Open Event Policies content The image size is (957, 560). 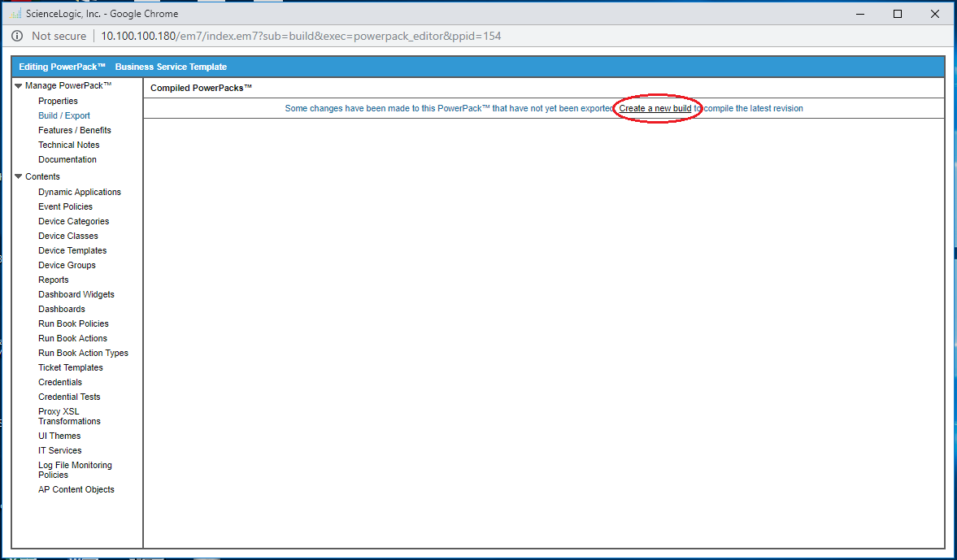point(65,207)
